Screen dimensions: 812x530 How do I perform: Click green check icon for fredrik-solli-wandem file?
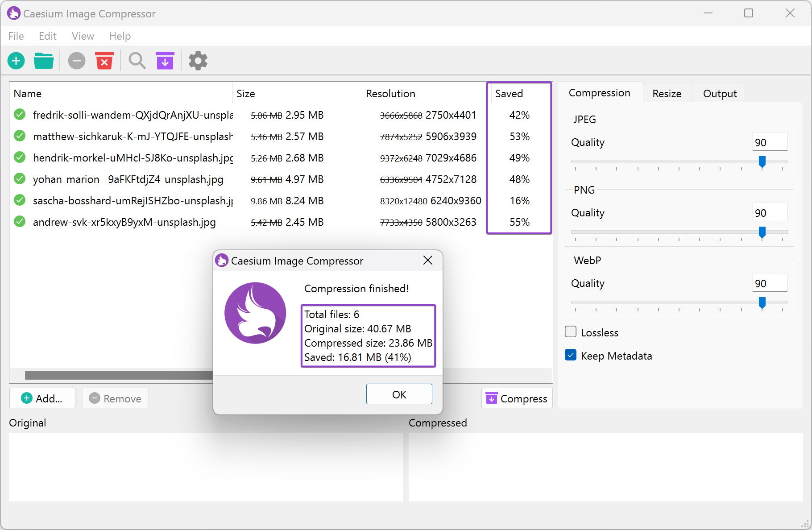tap(20, 115)
